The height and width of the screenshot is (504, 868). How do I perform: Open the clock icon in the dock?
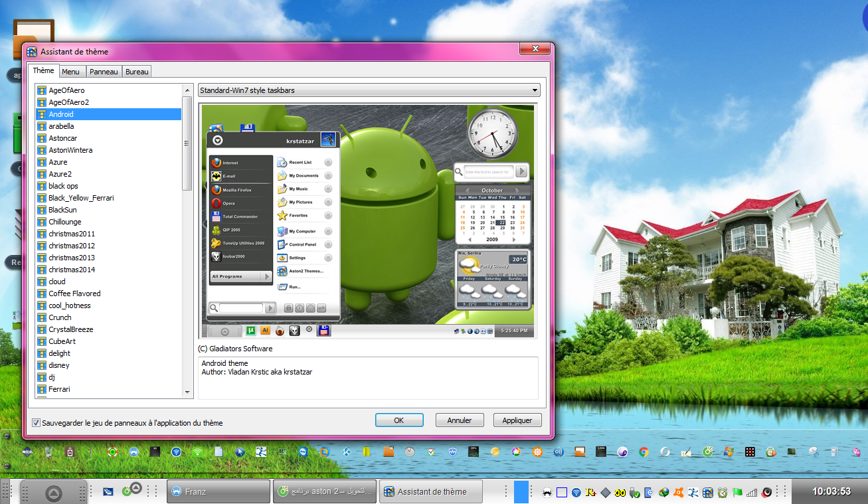click(x=410, y=452)
